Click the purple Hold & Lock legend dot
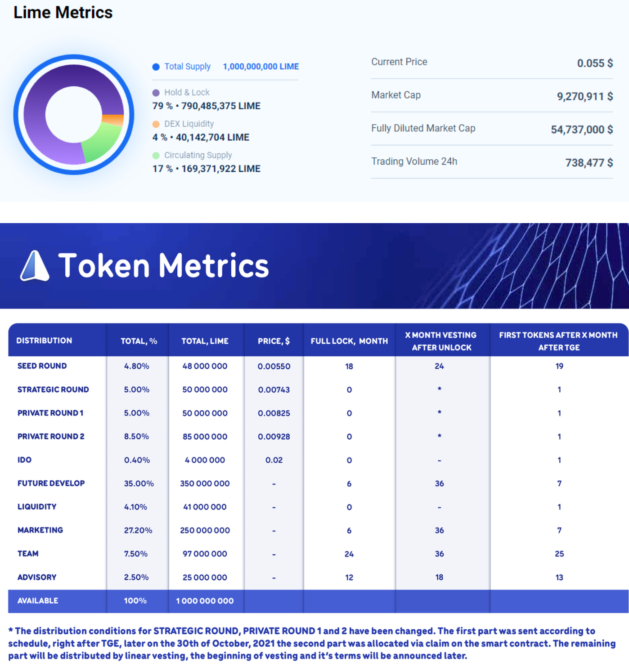Screen dimensions: 629x672 [156, 93]
